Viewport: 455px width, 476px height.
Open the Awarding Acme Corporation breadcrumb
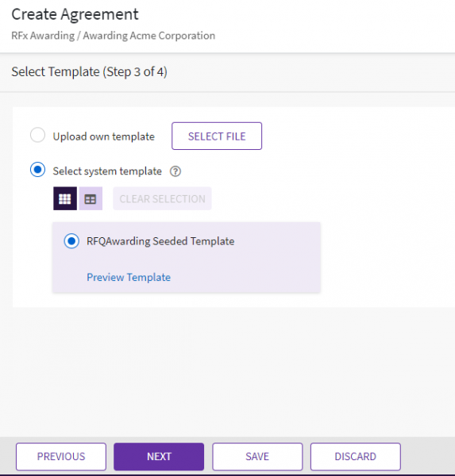pos(149,36)
